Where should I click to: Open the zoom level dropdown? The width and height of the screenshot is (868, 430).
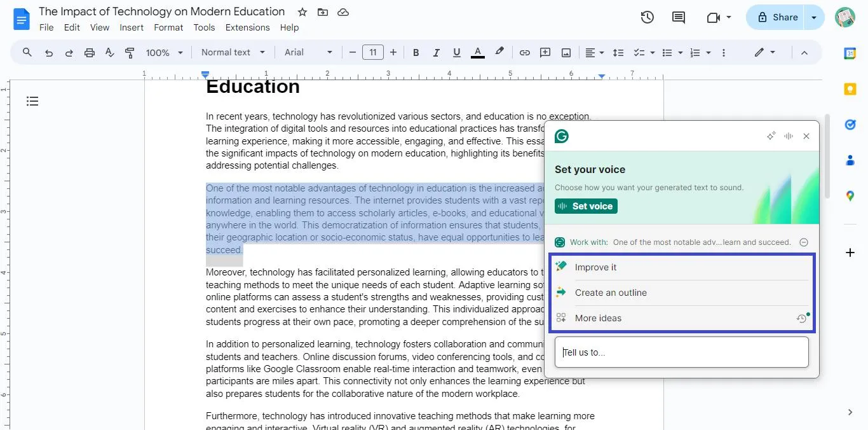pos(163,52)
